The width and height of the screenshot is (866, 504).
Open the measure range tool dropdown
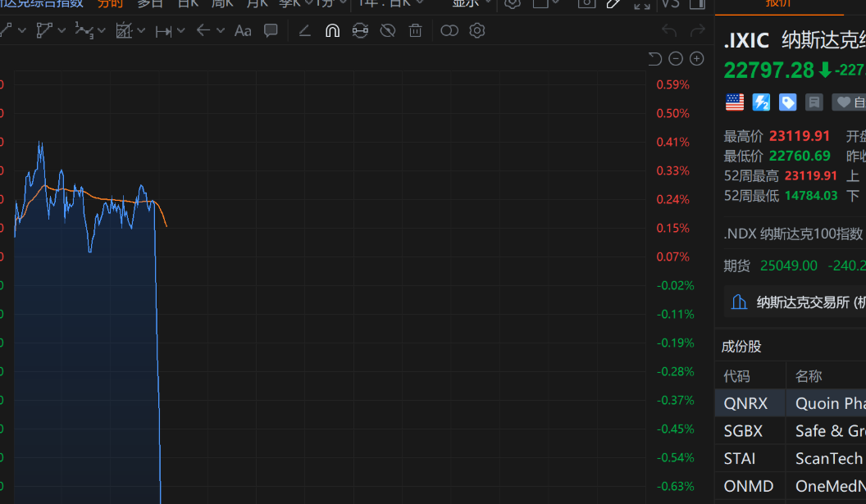(x=180, y=31)
